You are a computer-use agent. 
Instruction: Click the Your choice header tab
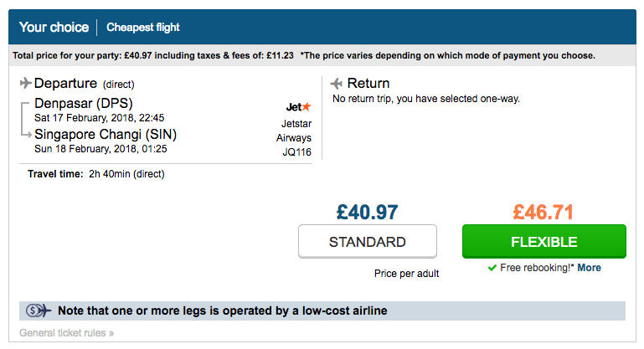[x=54, y=27]
